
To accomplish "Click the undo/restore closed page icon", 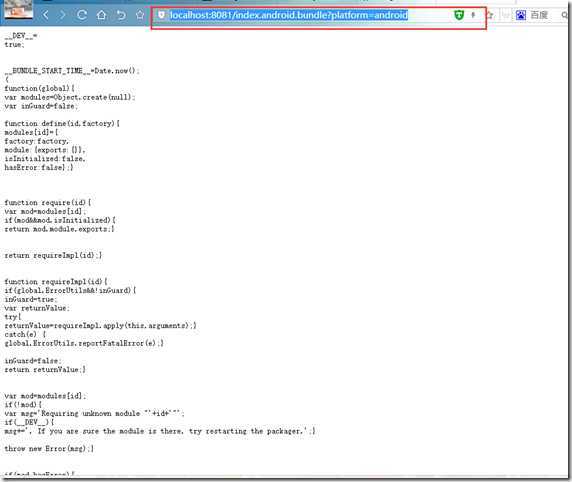I will coord(121,15).
